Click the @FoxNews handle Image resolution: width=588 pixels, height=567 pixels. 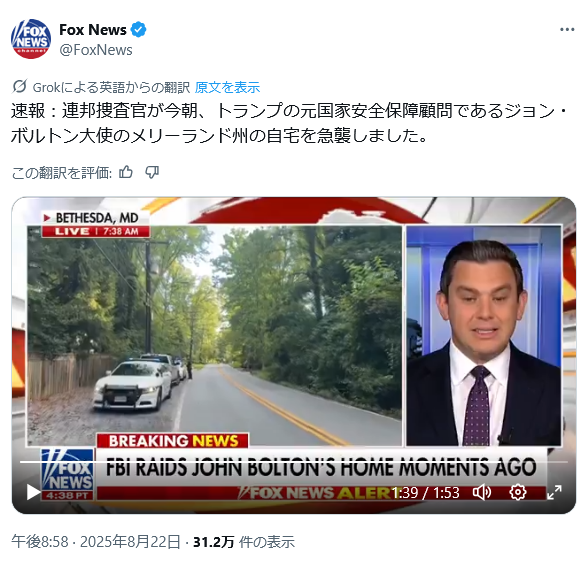tap(96, 50)
